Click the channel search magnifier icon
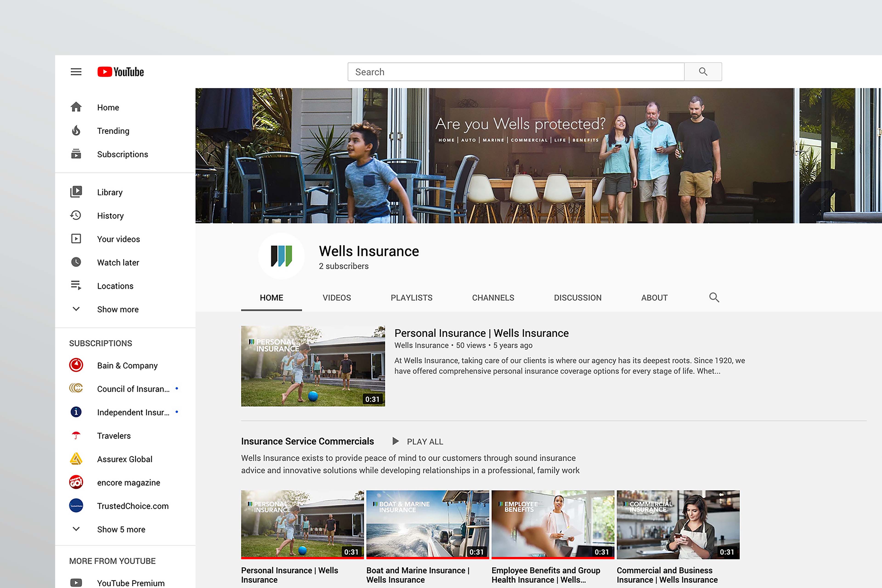This screenshot has height=588, width=882. click(x=714, y=298)
